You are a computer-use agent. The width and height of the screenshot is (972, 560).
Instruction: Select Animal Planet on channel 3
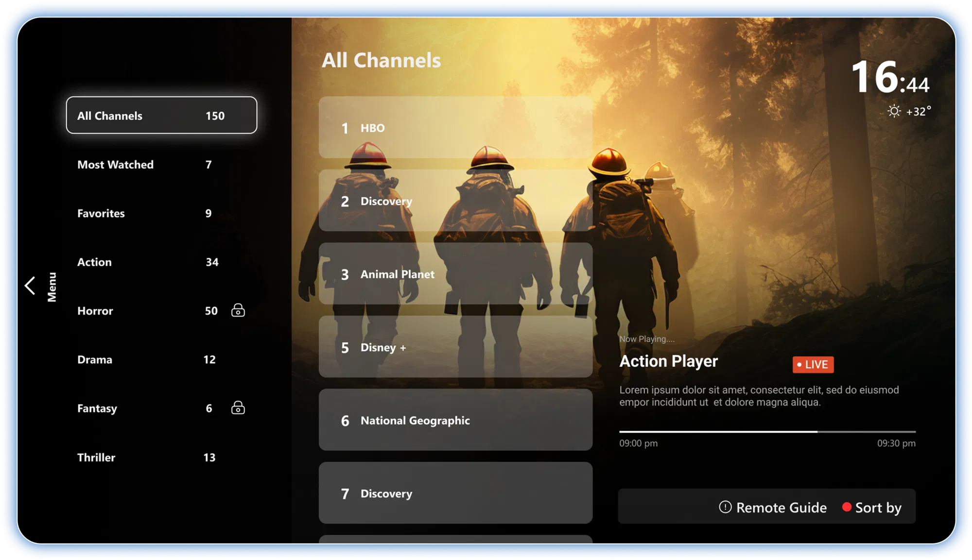point(455,274)
